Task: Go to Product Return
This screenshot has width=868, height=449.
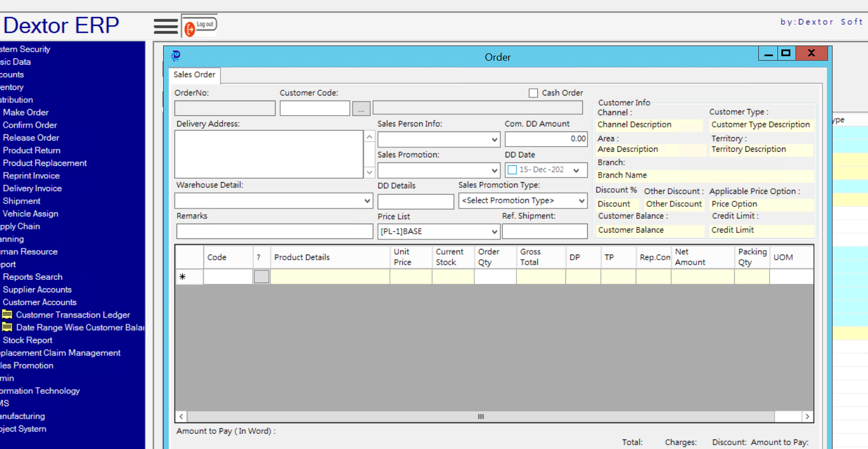Action: tap(32, 150)
